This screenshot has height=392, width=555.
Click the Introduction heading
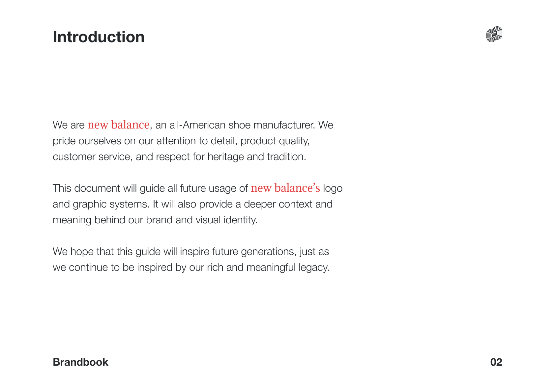(x=99, y=37)
